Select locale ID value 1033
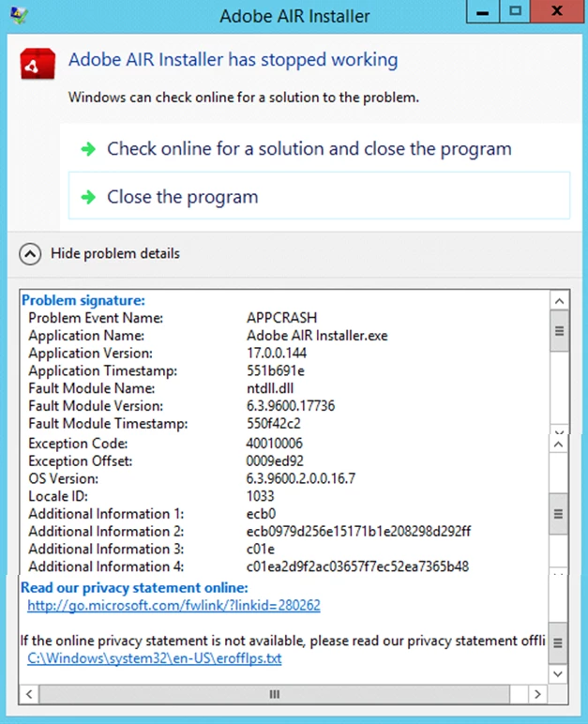This screenshot has width=588, height=724. 260,496
